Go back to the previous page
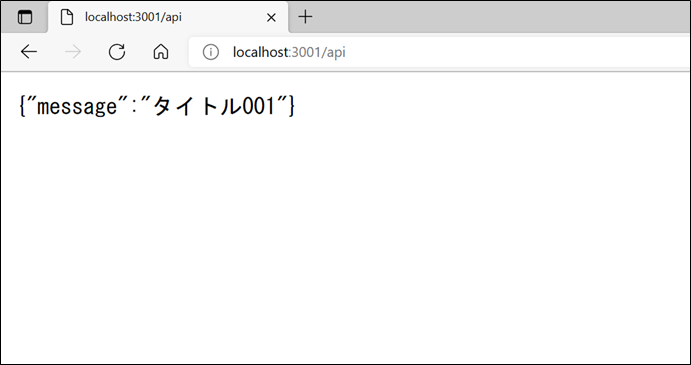 pos(29,52)
